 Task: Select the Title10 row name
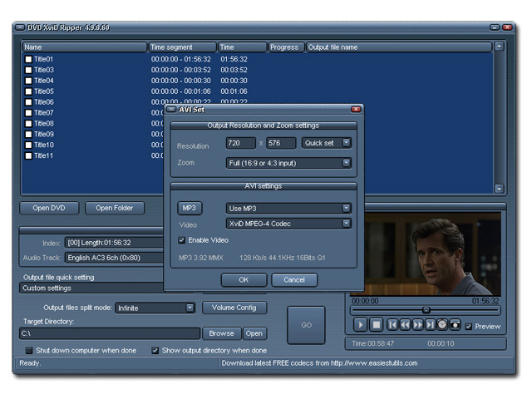pos(44,145)
